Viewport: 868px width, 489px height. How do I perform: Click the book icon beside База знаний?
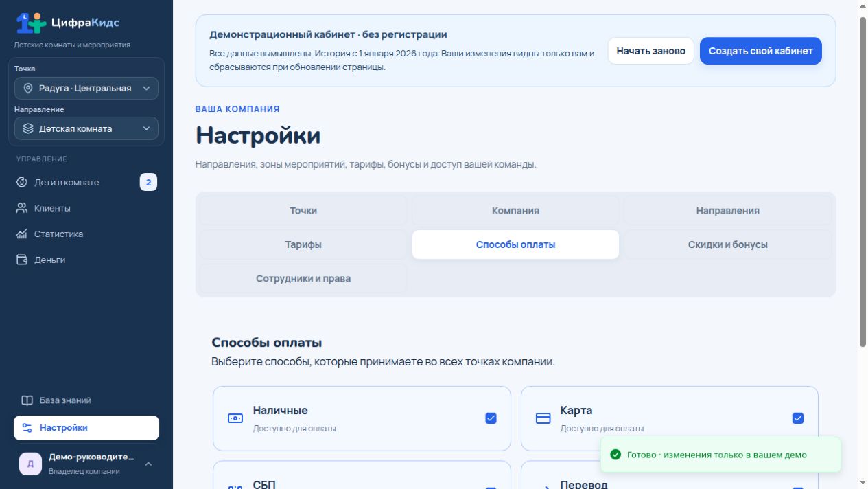[x=27, y=400]
